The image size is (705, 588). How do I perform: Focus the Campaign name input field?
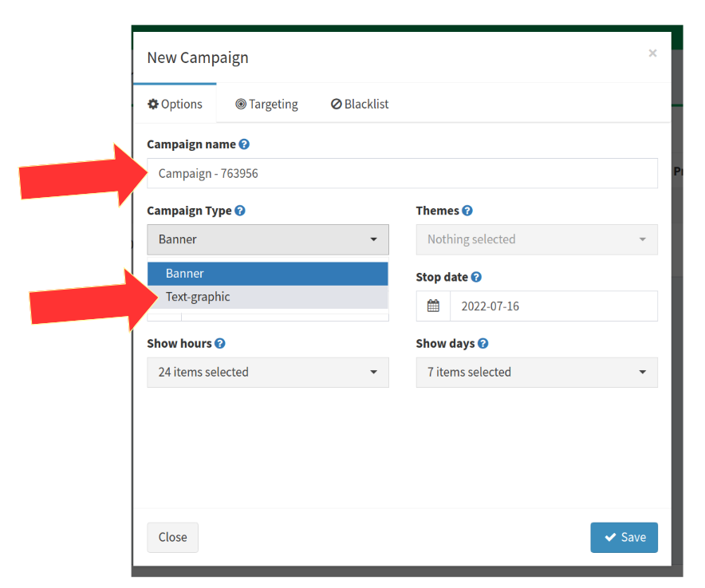[403, 173]
